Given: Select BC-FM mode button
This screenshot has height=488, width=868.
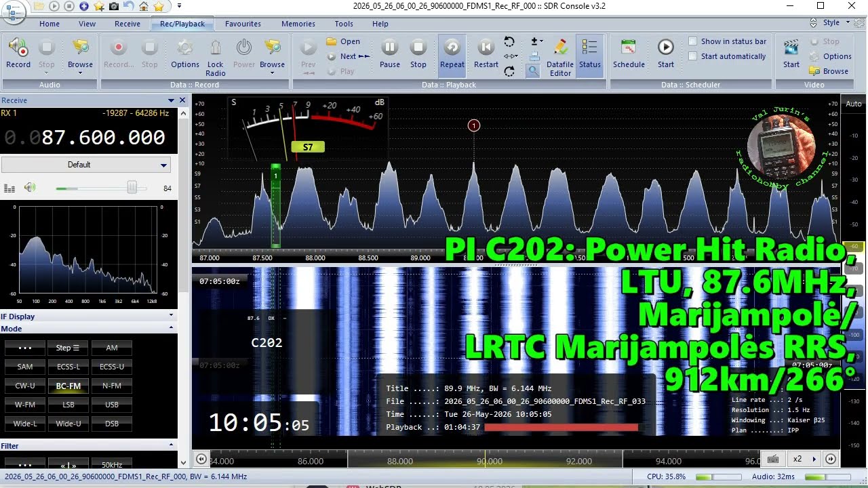Looking at the screenshot, I should (x=68, y=386).
